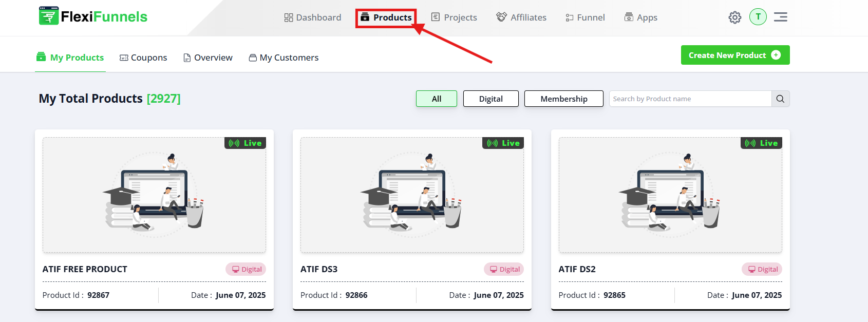This screenshot has width=868, height=322.
Task: Click product id 92867
Action: 98,295
